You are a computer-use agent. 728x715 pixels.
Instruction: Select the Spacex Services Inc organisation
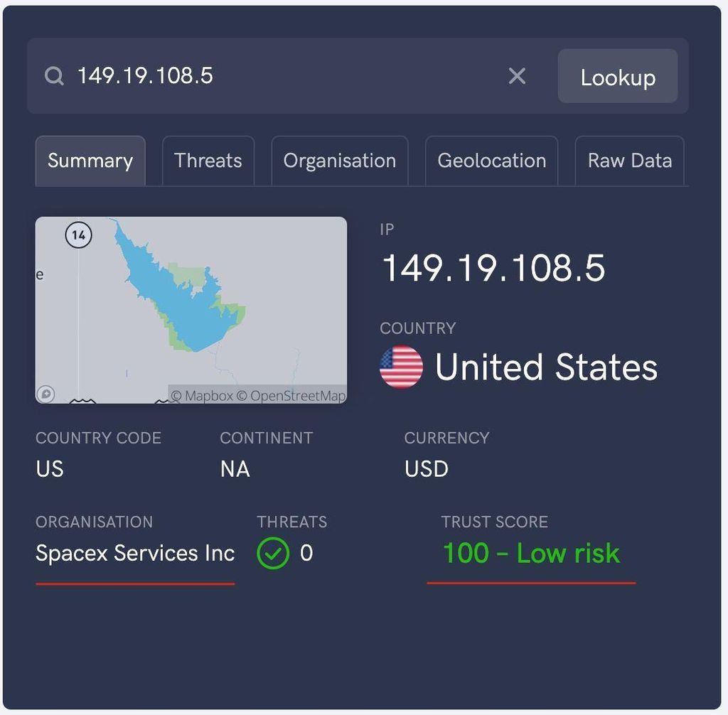tap(135, 553)
